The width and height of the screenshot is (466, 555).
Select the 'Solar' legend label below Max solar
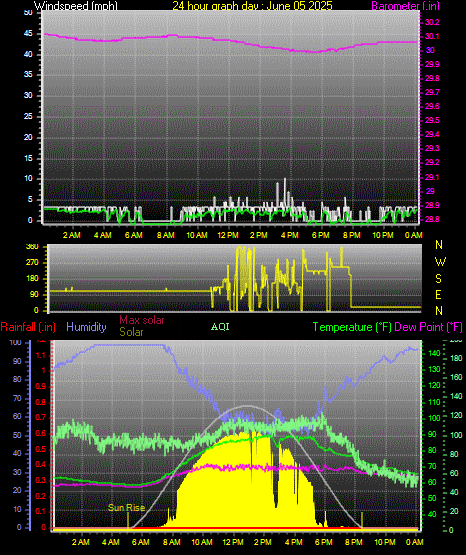pos(131,332)
